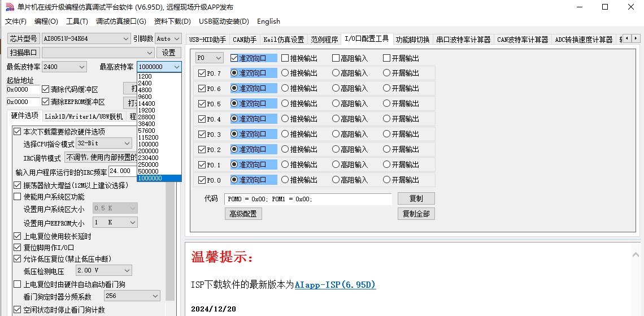Check the header 推挽输出 checkbox for P0
This screenshot has width=644, height=316.
(x=285, y=58)
